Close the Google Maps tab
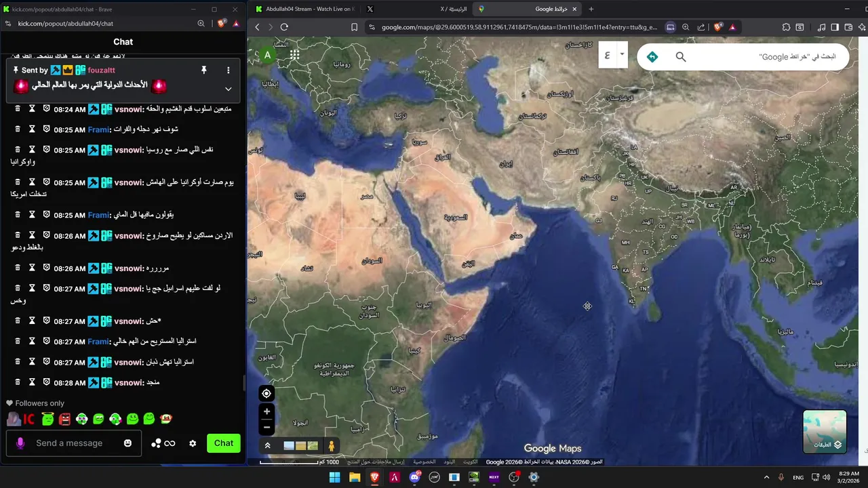The width and height of the screenshot is (868, 488). pos(575,9)
